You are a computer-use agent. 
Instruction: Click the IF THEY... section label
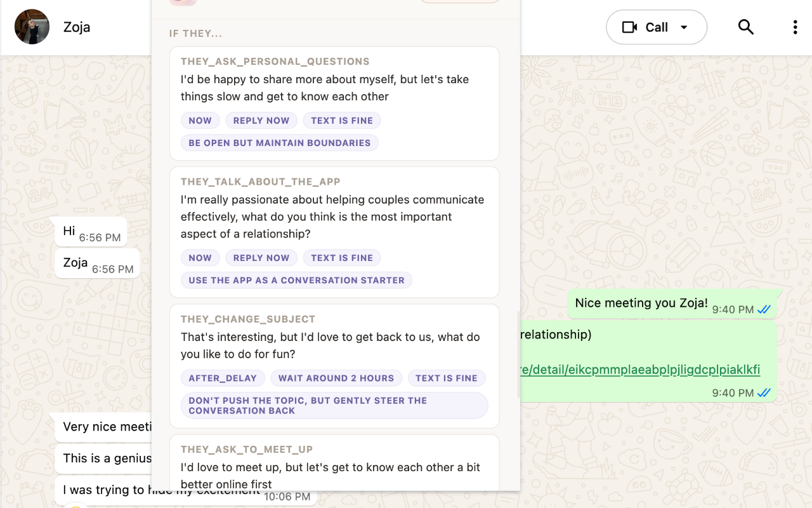tap(196, 34)
